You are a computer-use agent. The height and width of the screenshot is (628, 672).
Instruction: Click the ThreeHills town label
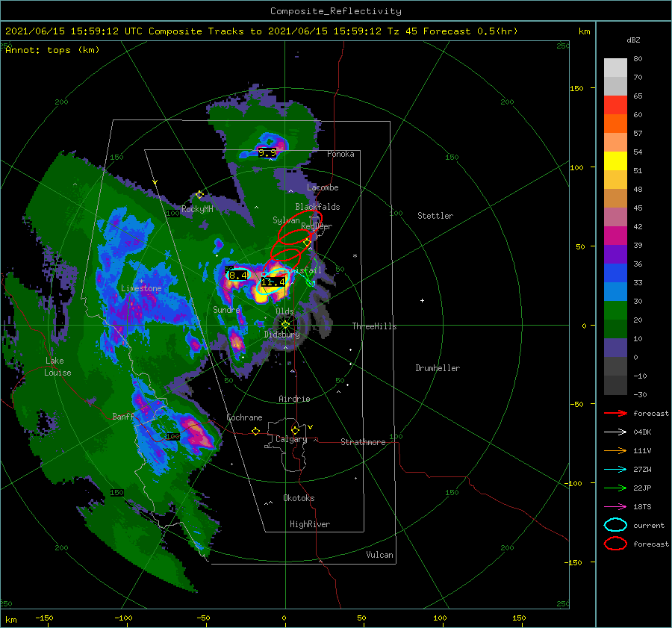pyautogui.click(x=374, y=326)
